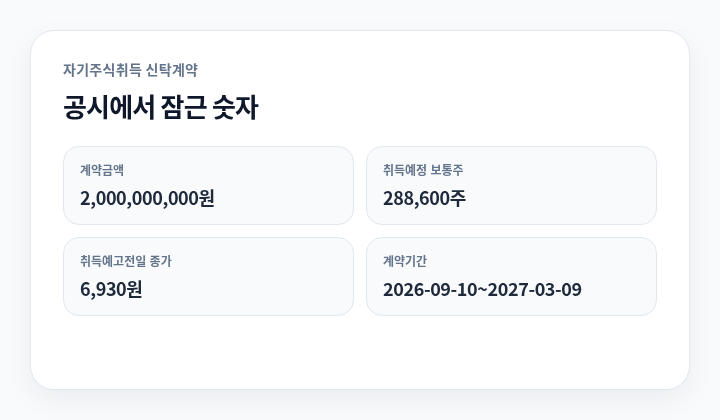The height and width of the screenshot is (420, 720).
Task: Select the heading word 잠근
Action: [x=184, y=107]
